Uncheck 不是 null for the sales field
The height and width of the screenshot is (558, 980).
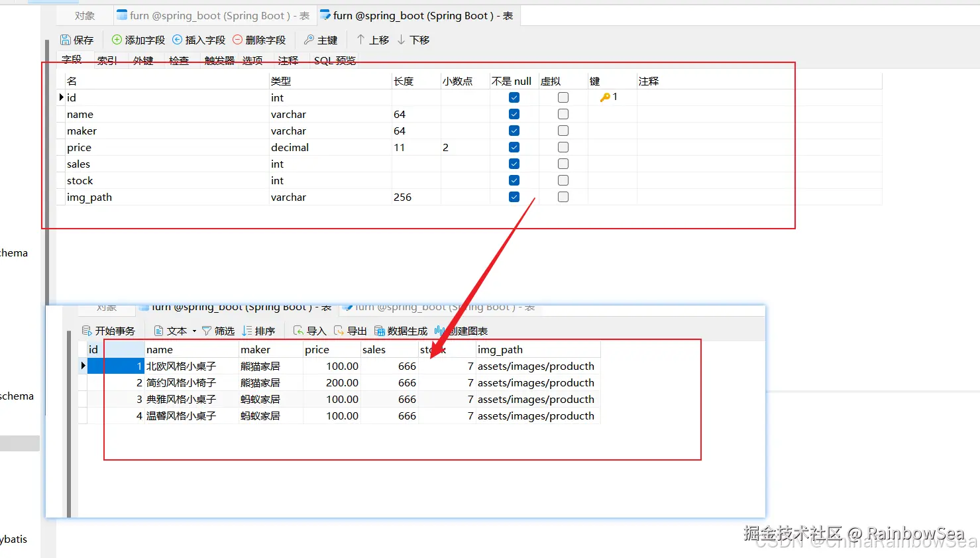coord(514,164)
